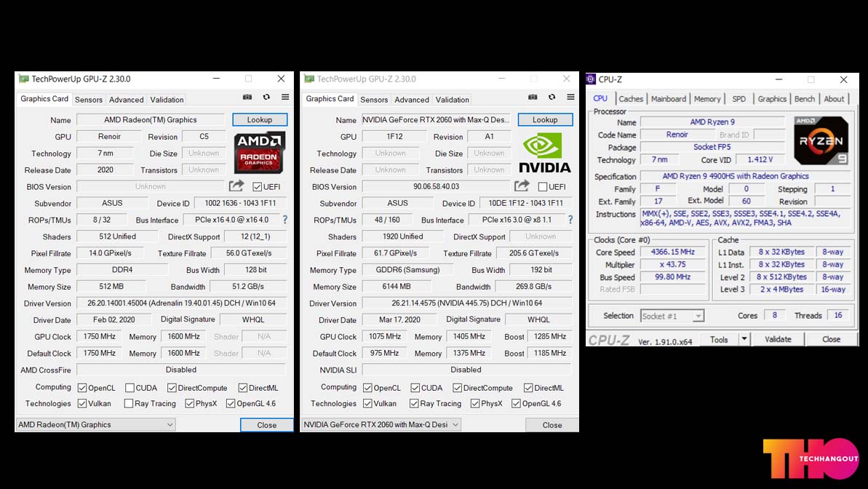Toggle CUDA checkbox in NVIDIA GPU-Z window
This screenshot has width=868, height=489.
pyautogui.click(x=415, y=388)
